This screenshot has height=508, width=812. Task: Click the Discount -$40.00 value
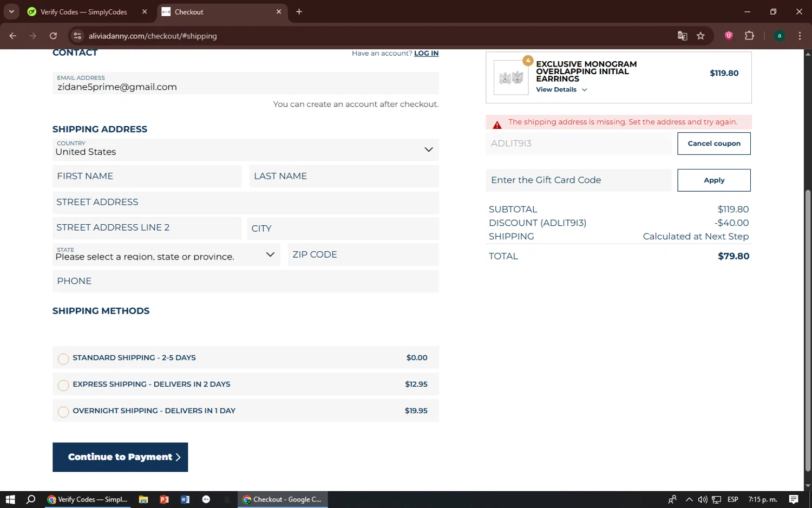coord(731,223)
